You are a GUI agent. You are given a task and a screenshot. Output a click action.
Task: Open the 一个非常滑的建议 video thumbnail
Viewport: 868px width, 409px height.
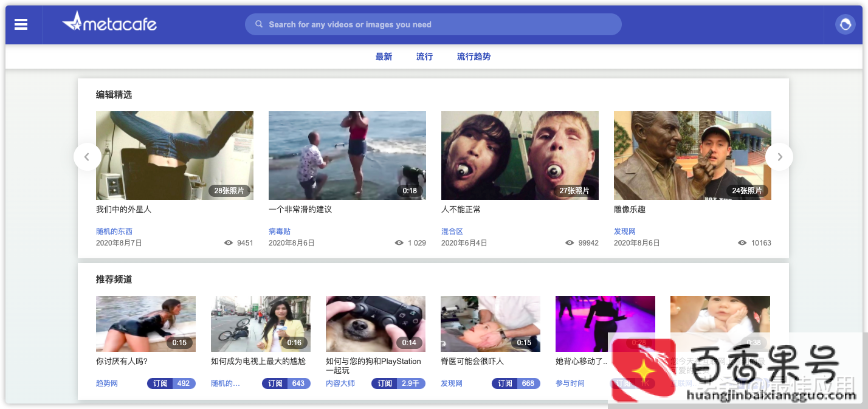click(347, 156)
